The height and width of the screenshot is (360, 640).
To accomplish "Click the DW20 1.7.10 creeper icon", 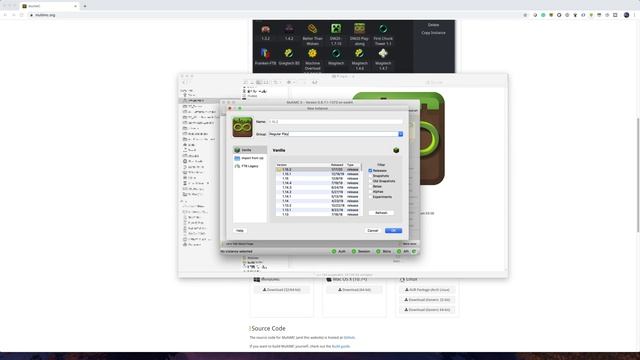I will click(336, 29).
